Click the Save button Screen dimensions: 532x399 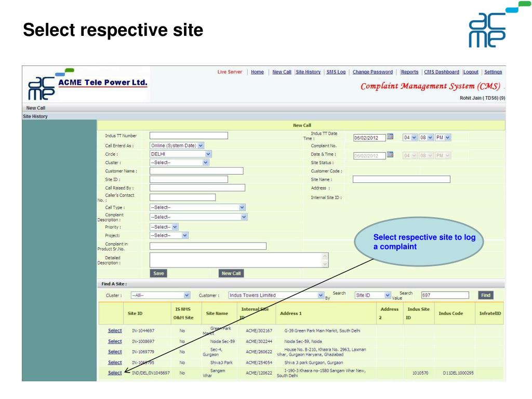pos(158,273)
